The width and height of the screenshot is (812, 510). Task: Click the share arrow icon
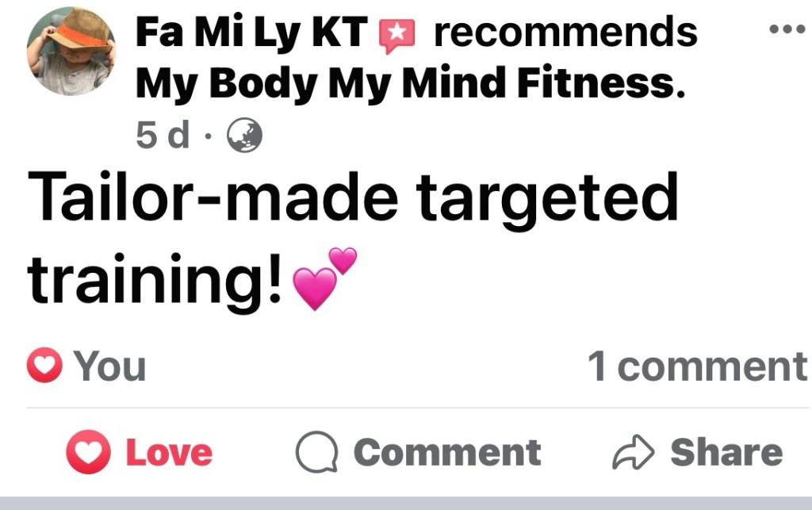[x=634, y=452]
